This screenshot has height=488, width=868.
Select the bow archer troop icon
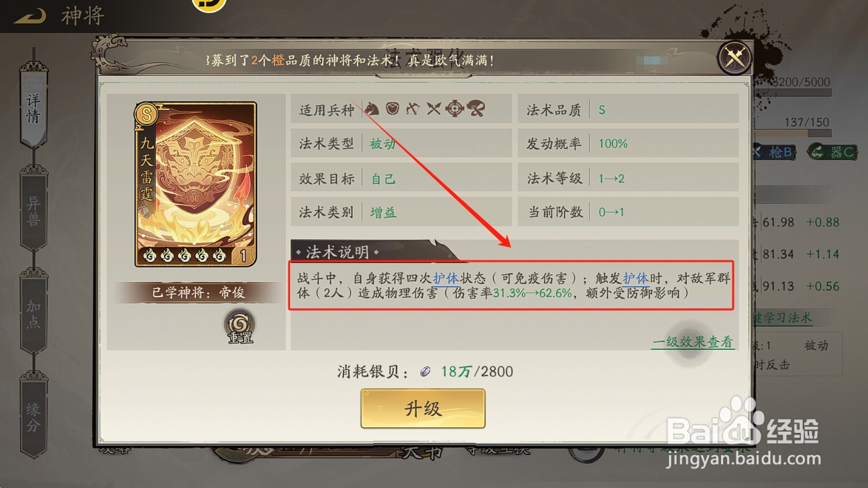[x=413, y=108]
